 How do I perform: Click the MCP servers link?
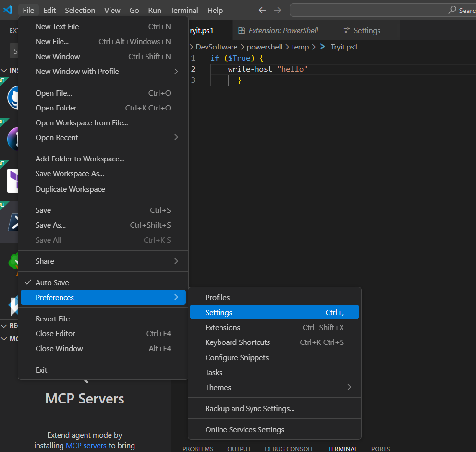[85, 445]
